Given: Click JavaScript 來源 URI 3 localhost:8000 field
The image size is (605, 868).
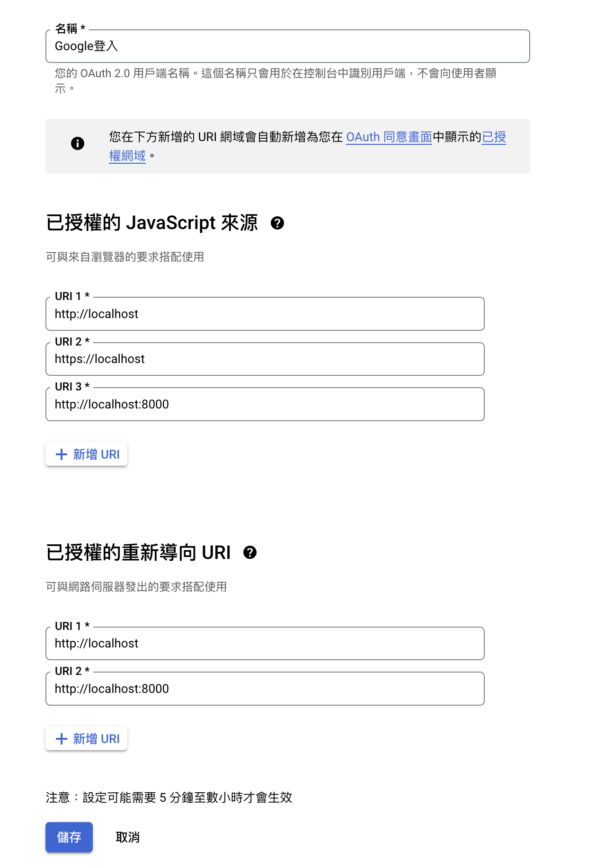Looking at the screenshot, I should pos(265,404).
